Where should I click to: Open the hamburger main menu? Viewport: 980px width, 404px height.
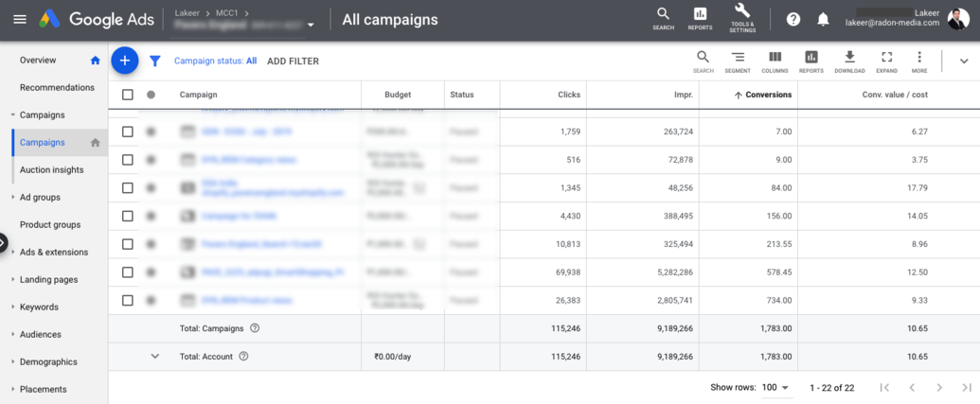click(x=20, y=20)
